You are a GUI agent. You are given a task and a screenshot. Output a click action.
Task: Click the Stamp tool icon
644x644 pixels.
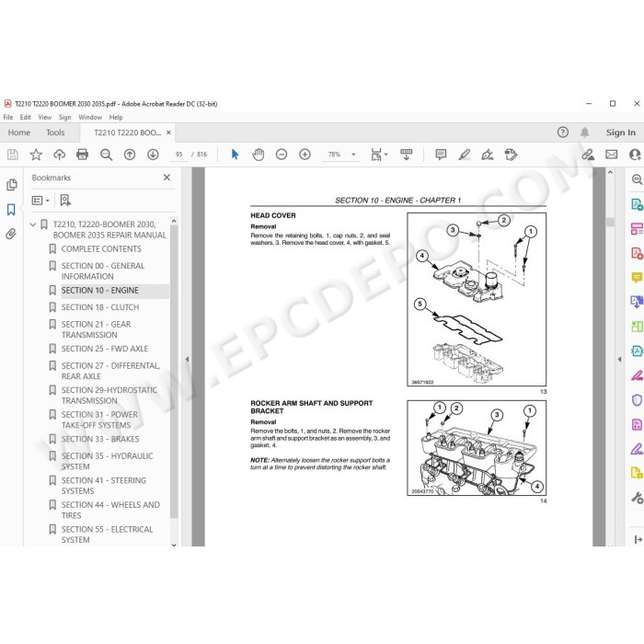[x=511, y=155]
